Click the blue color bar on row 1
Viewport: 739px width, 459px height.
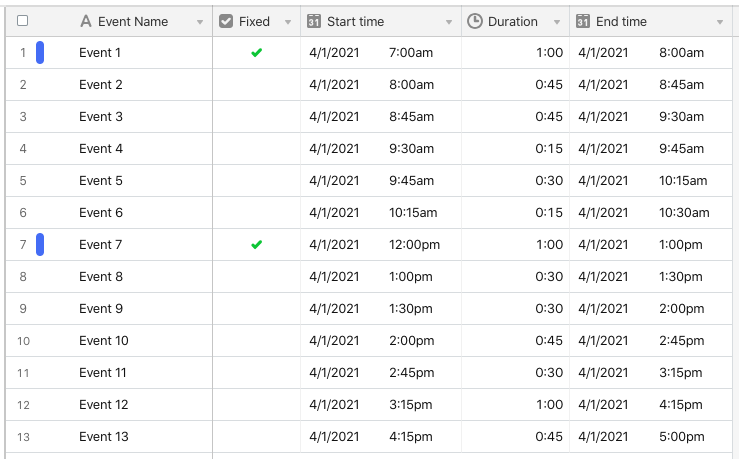pos(40,52)
